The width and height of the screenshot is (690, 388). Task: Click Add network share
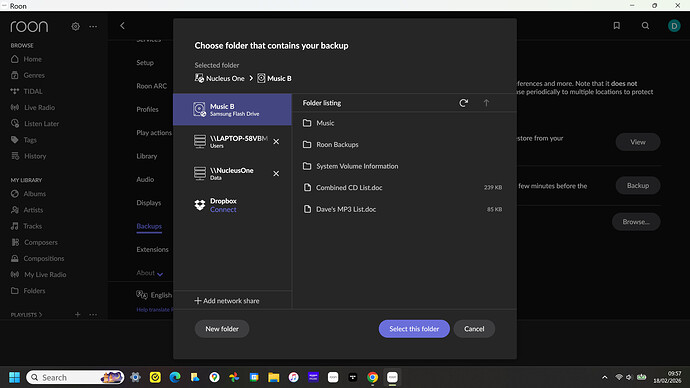[227, 301]
